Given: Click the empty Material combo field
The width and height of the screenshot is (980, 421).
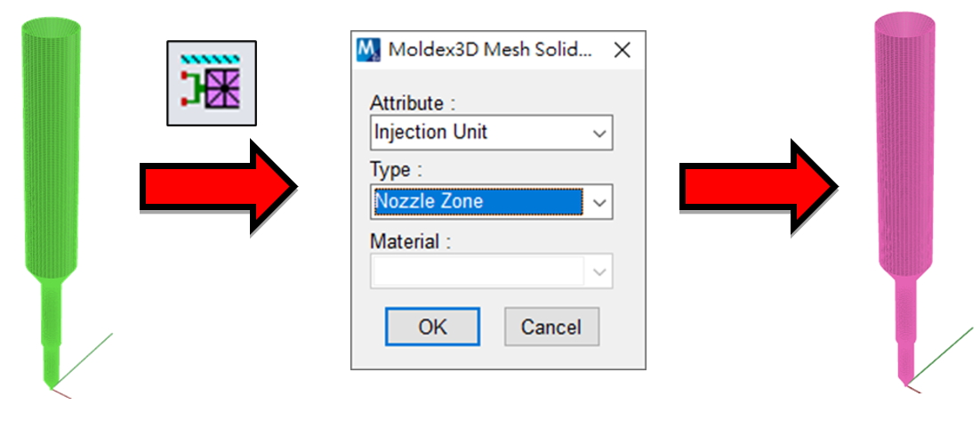Looking at the screenshot, I should click(x=478, y=271).
